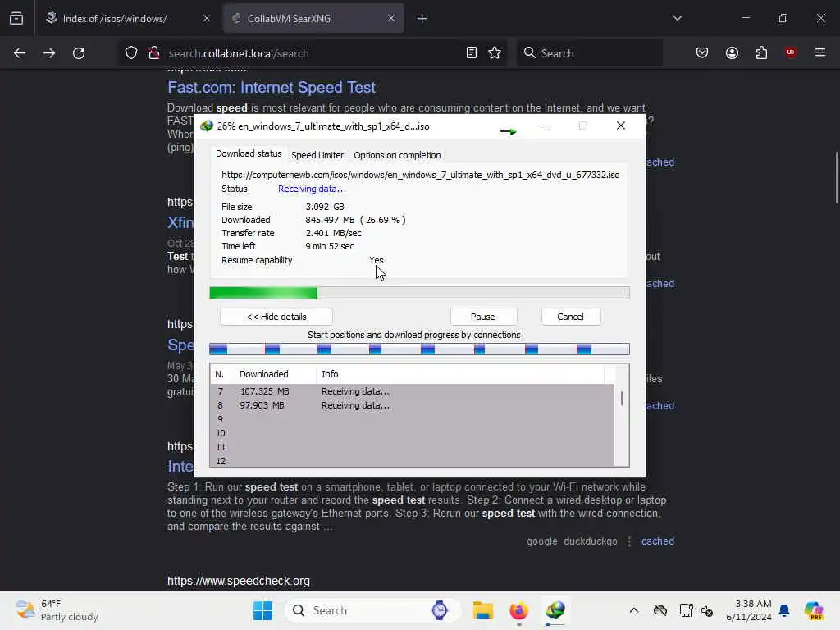Select empty connection row 9
The image size is (840, 630).
coord(412,419)
